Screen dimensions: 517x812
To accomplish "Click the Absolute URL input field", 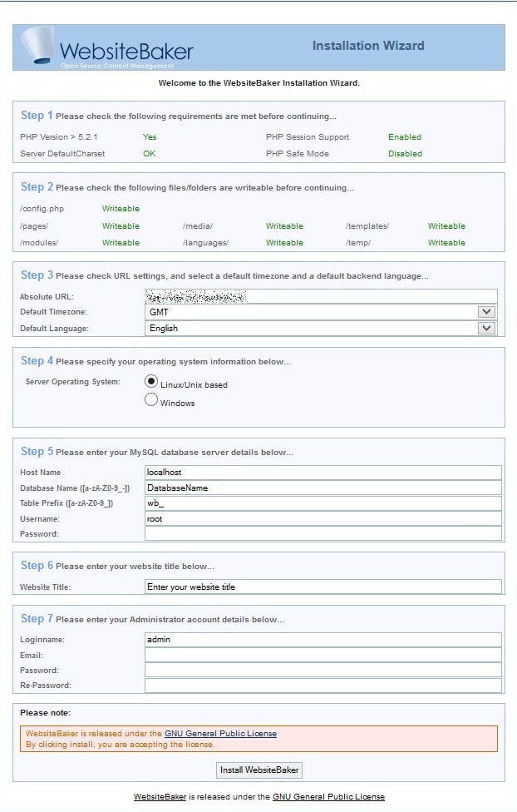I will click(x=321, y=296).
